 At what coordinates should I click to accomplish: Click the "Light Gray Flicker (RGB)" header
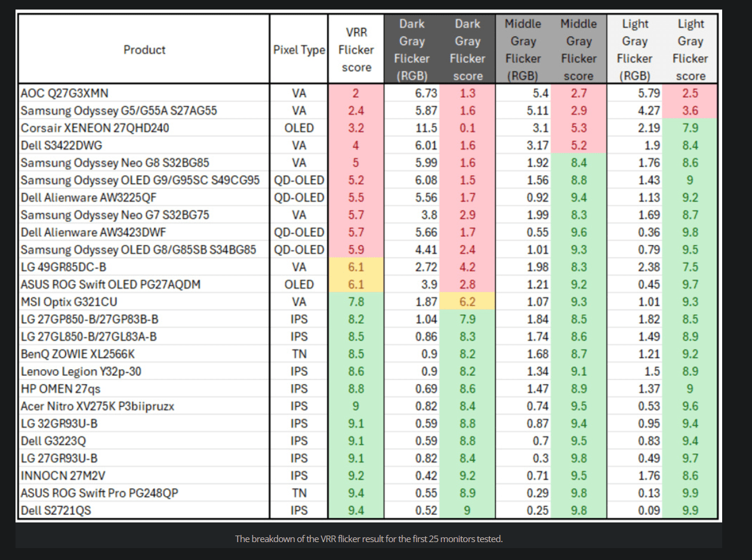coord(634,49)
